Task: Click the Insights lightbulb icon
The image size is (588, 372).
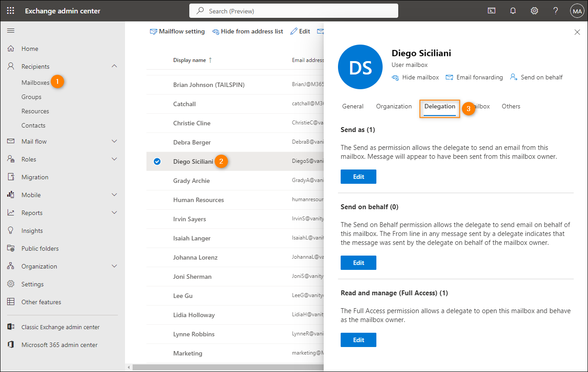Action: click(11, 231)
